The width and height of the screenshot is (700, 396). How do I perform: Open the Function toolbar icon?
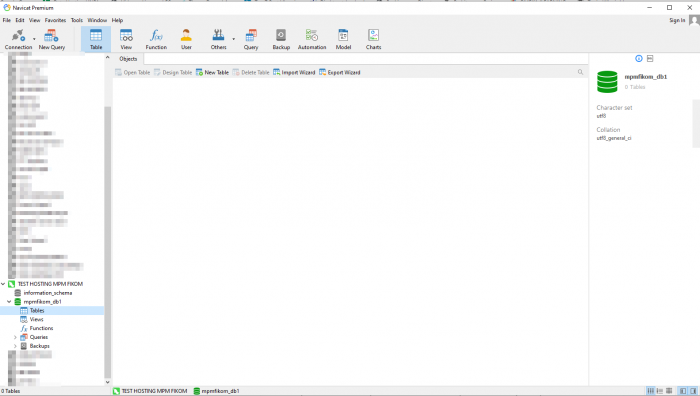point(156,39)
